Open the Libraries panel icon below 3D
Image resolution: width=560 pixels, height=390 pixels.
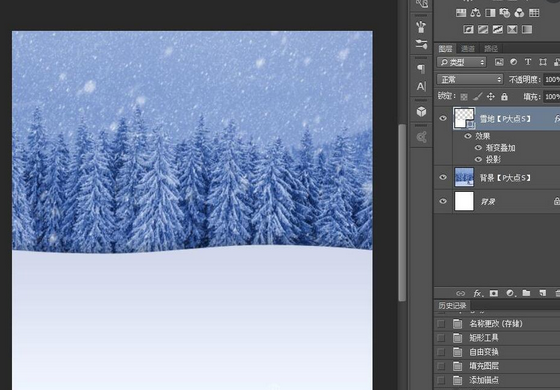tap(421, 137)
